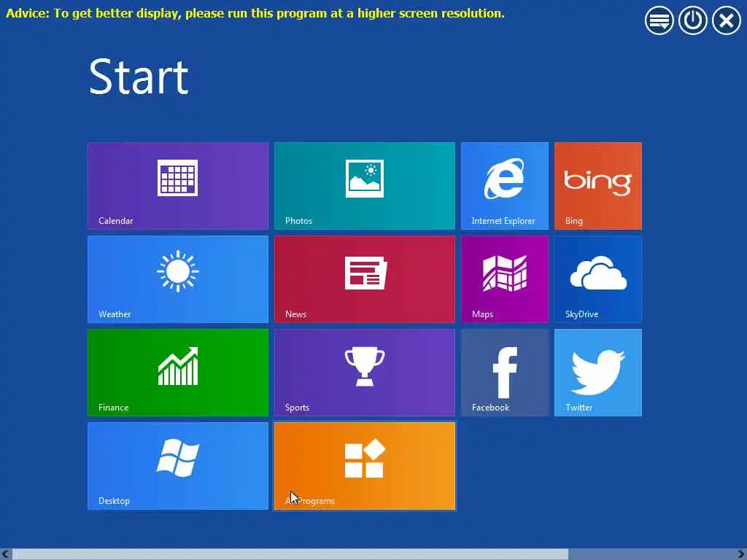The height and width of the screenshot is (560, 747).
Task: Open the SkyDrive tile
Action: [598, 279]
